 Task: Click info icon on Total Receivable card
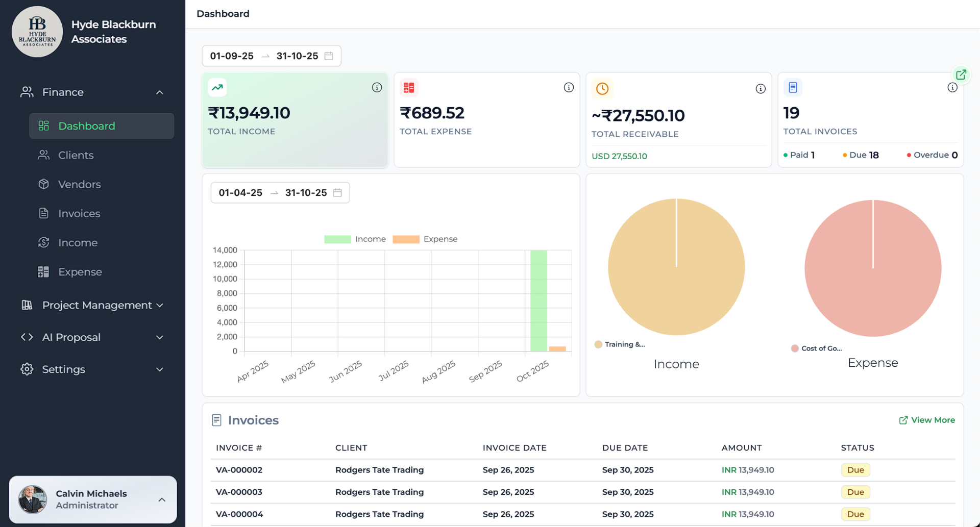point(761,89)
